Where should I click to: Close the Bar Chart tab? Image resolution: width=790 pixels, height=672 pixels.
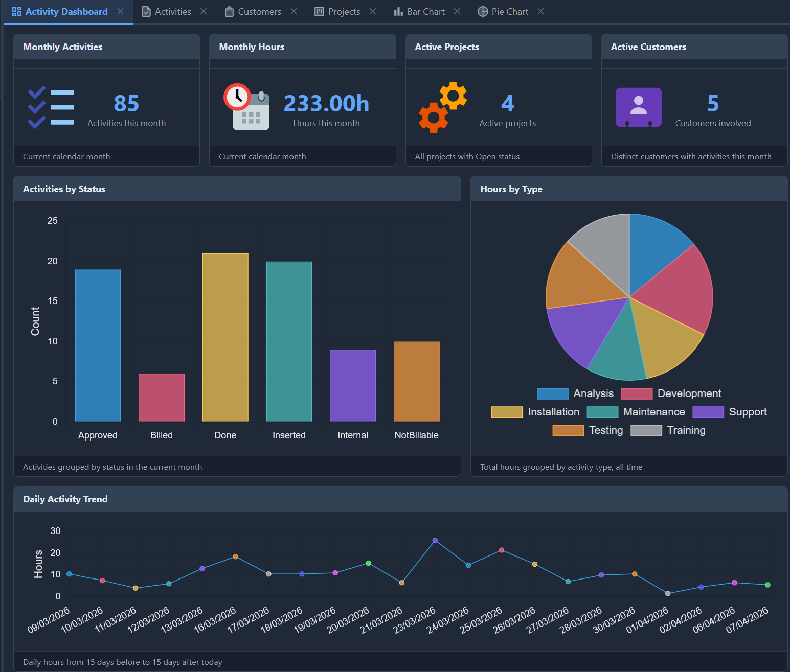pos(457,11)
